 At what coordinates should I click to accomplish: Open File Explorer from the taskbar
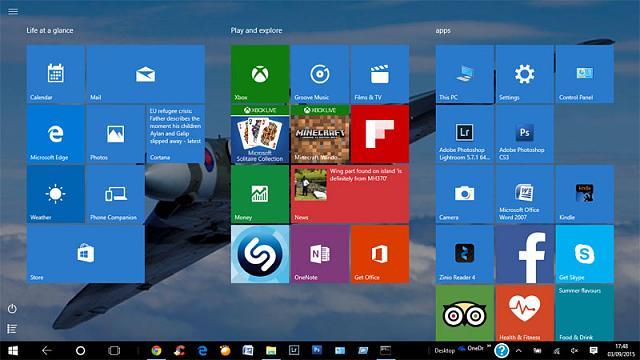[271, 351]
